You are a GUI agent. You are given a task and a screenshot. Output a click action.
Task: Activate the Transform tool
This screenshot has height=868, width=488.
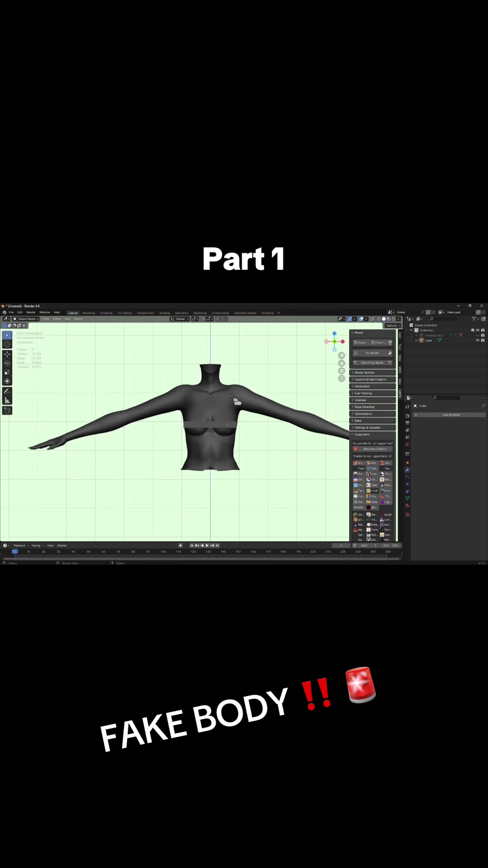[7, 381]
